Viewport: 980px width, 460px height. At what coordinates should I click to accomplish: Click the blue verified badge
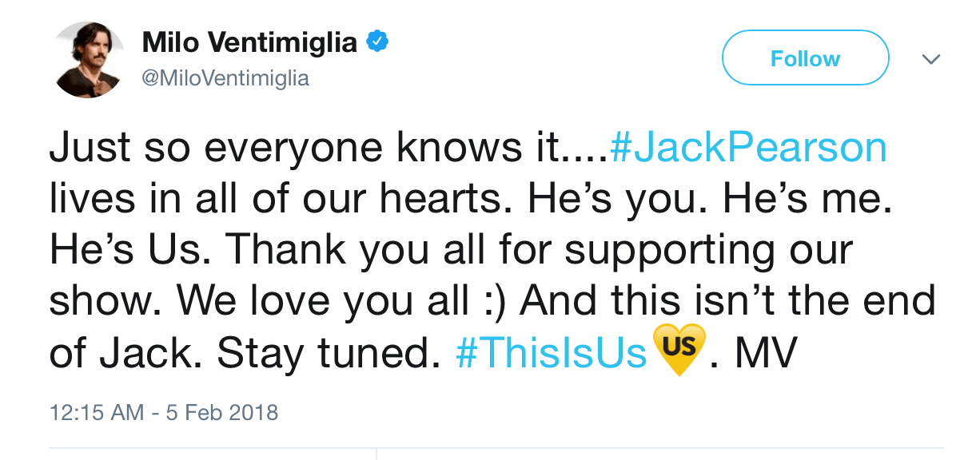376,42
